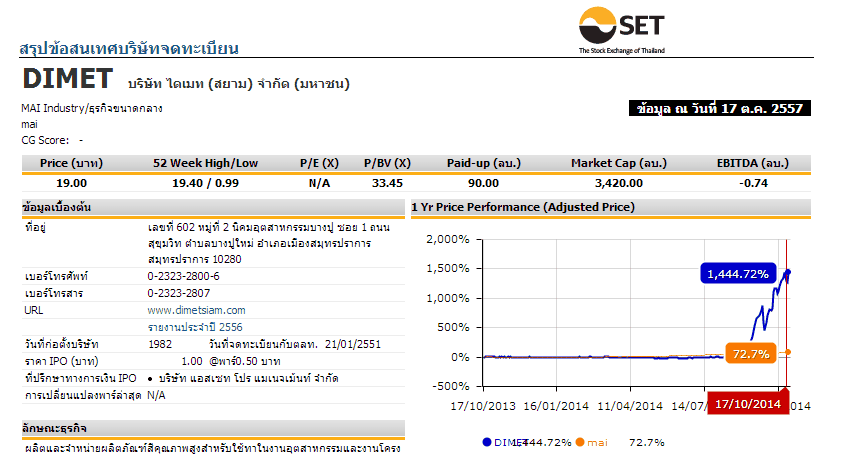Image resolution: width=841 pixels, height=457 pixels.
Task: Click the EBITDA value -0.74
Action: [754, 183]
